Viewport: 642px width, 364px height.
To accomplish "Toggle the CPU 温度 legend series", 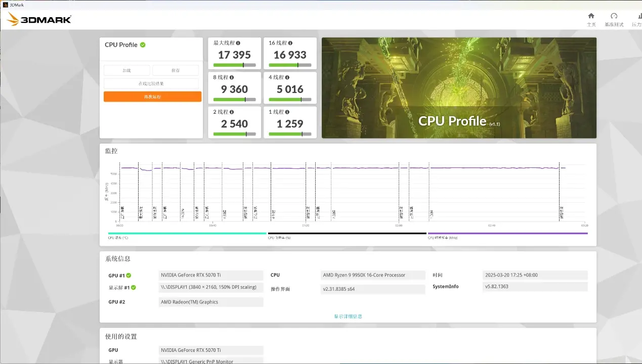I will pos(187,235).
